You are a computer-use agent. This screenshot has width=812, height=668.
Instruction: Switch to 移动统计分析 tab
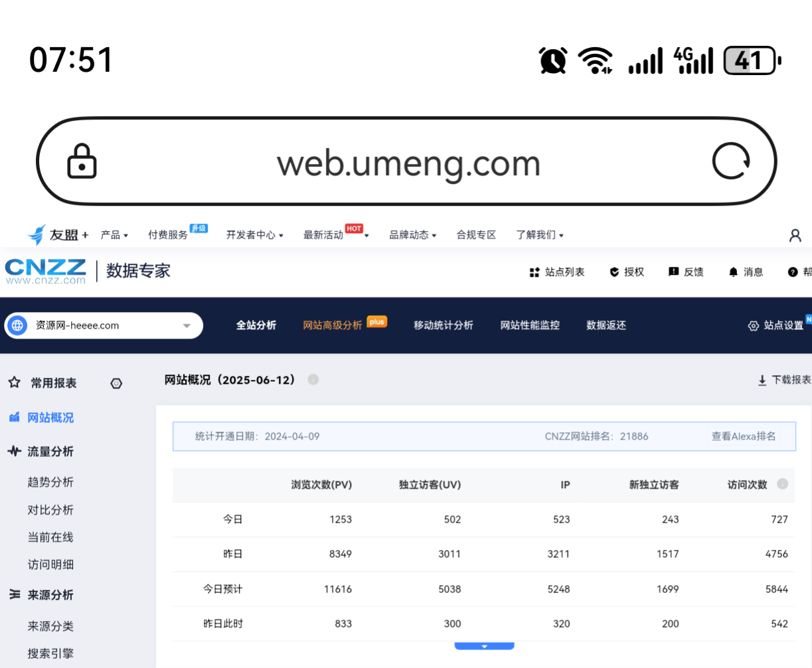pyautogui.click(x=444, y=325)
